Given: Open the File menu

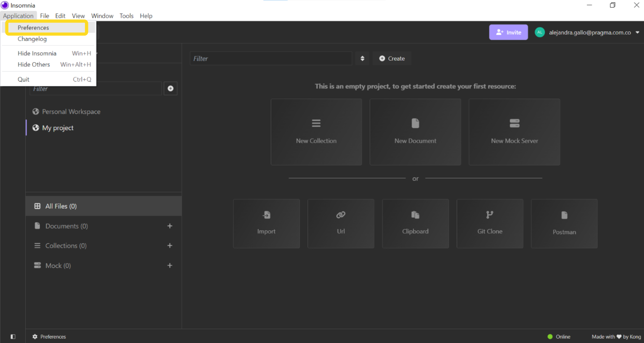Looking at the screenshot, I should pyautogui.click(x=44, y=16).
